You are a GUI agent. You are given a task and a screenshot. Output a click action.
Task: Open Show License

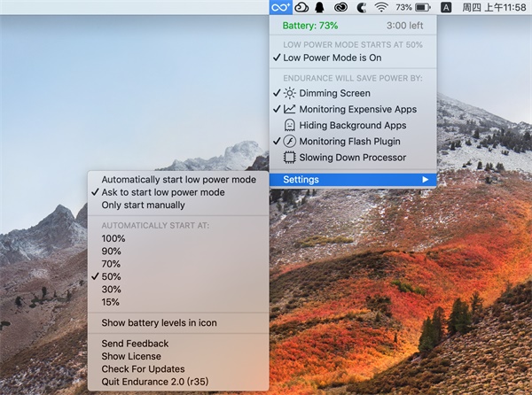click(178, 356)
